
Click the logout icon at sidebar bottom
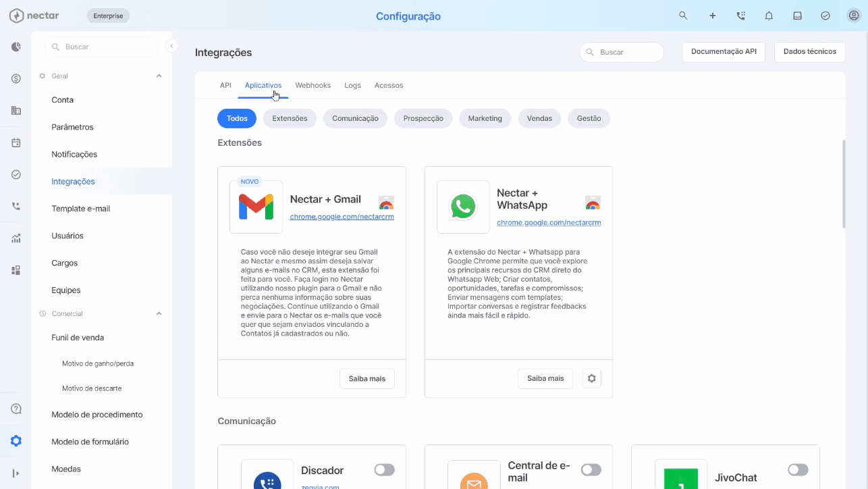[x=16, y=473]
